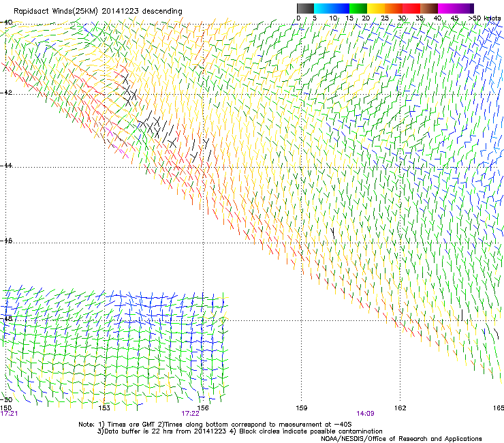Click the legend tick label '5'
Screen dimensions: 504x443
(315, 18)
